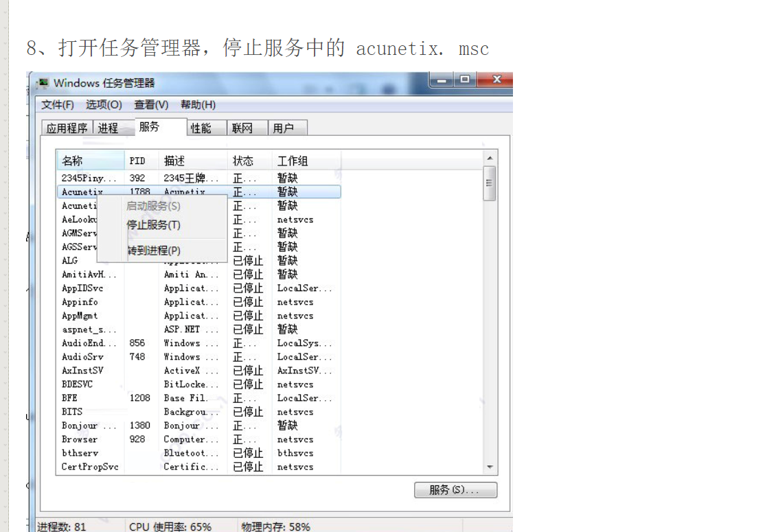Click the BitLocke... description cell

[x=191, y=384]
